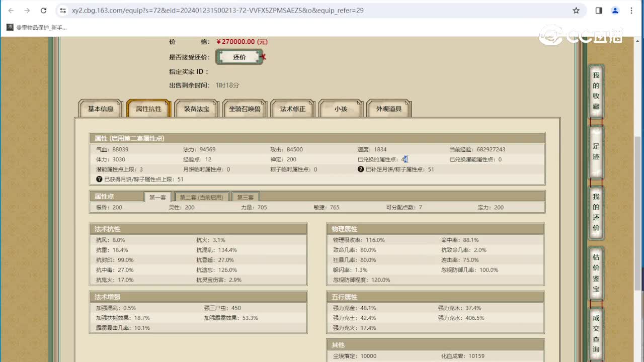Viewport: 644px width, 362px height.
Task: Open Chrome profile avatar
Action: (x=615, y=10)
